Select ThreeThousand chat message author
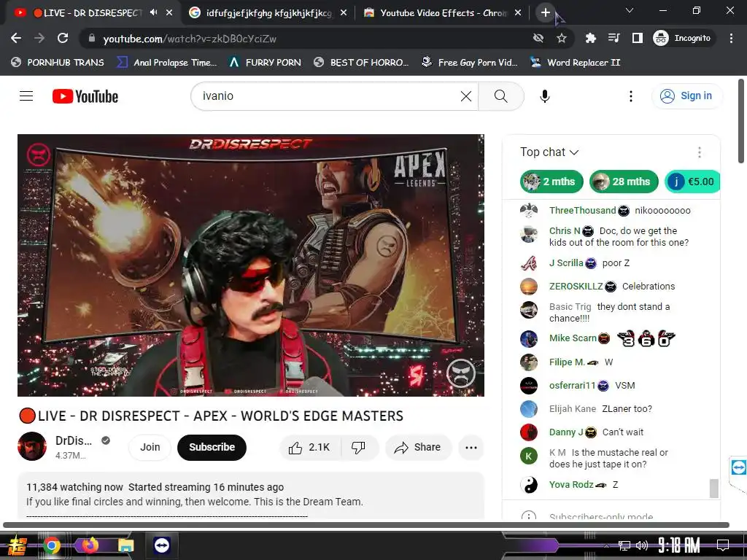The height and width of the screenshot is (560, 747). pyautogui.click(x=583, y=211)
